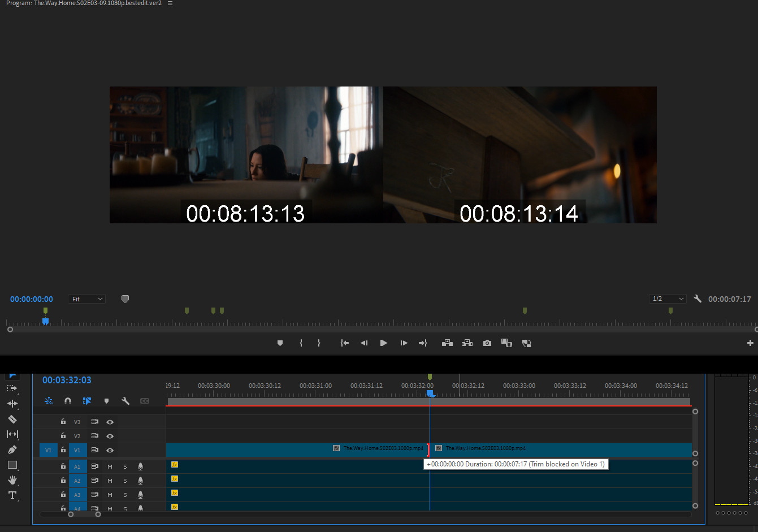Select the Razor tool
This screenshot has height=532, width=758.
[x=12, y=419]
